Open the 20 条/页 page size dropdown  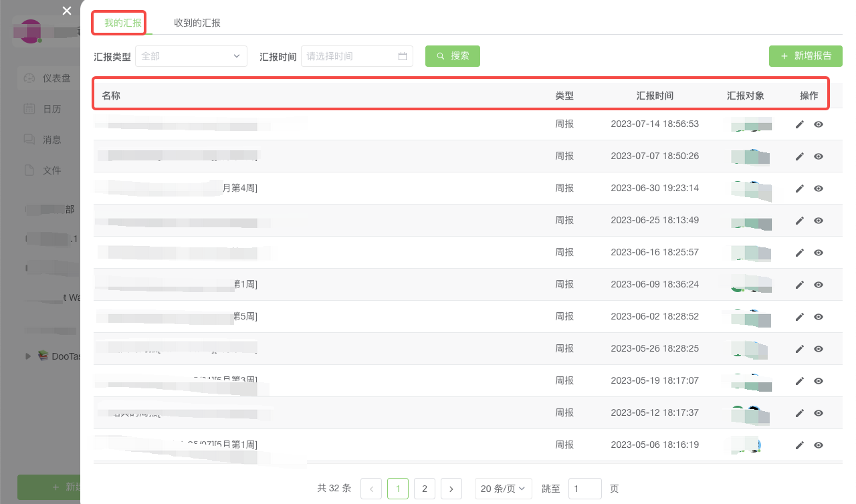[x=503, y=489]
